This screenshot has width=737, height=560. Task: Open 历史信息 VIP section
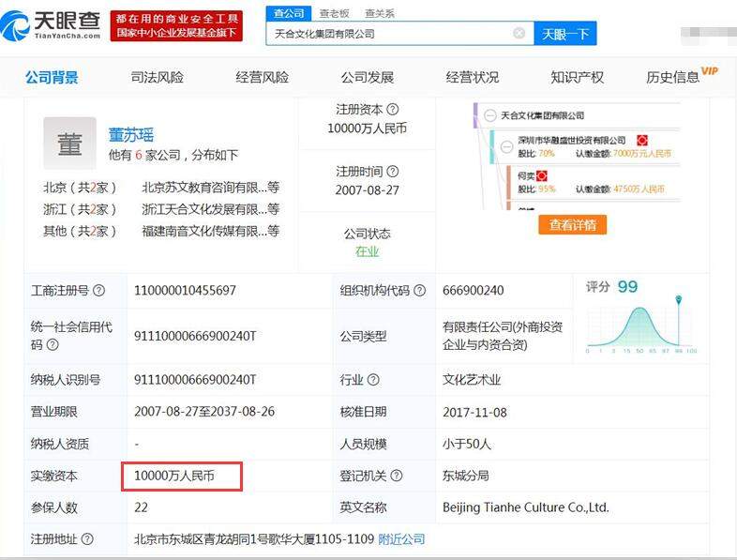682,76
